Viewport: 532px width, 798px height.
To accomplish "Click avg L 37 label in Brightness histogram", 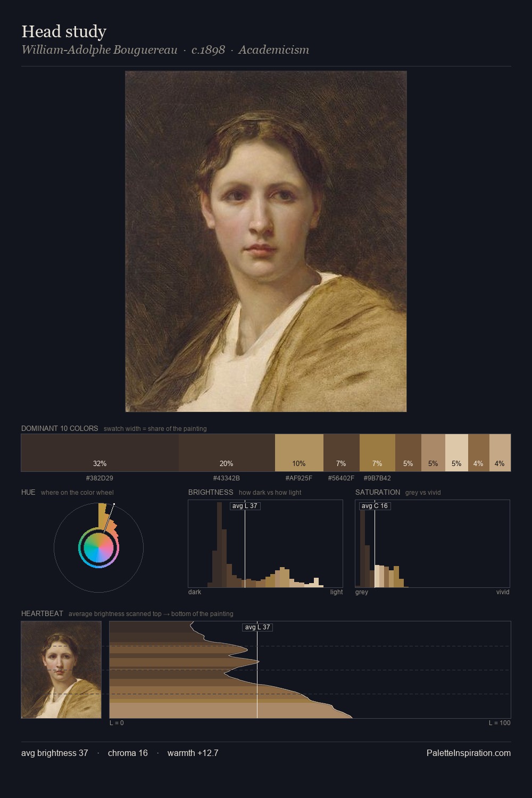I will pyautogui.click(x=245, y=506).
